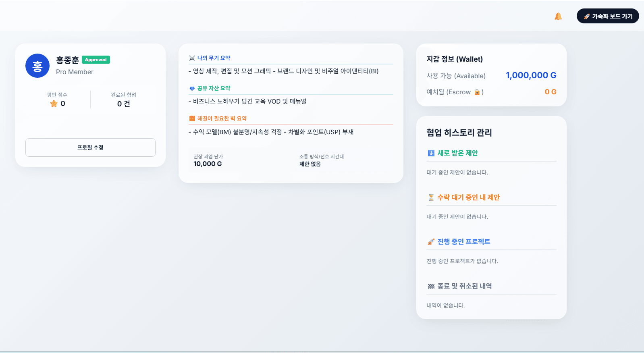Screen dimensions: 644x353
Task: Click the star icon under 평판 점수
Action: point(54,104)
